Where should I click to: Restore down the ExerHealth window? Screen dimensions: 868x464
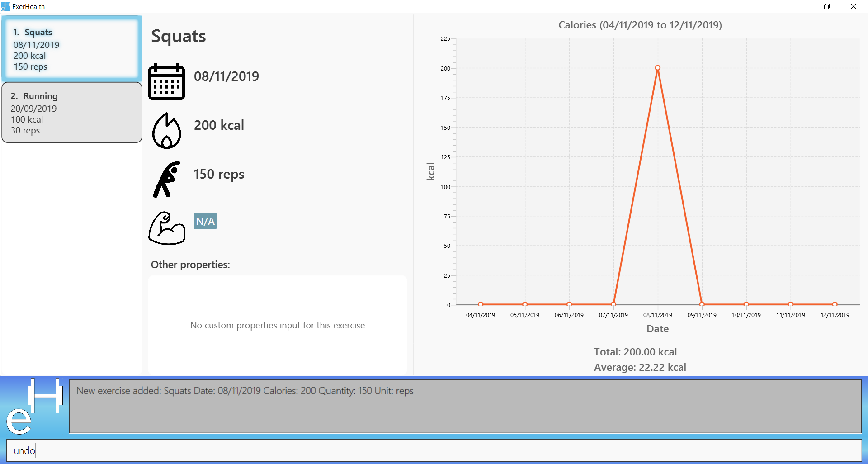pos(827,6)
